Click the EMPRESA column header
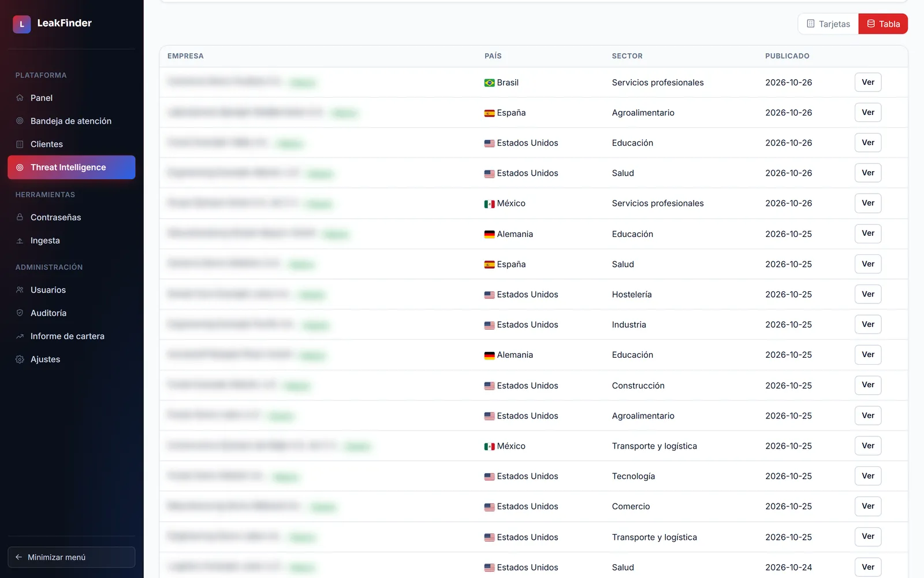Image resolution: width=924 pixels, height=578 pixels. [x=185, y=56]
